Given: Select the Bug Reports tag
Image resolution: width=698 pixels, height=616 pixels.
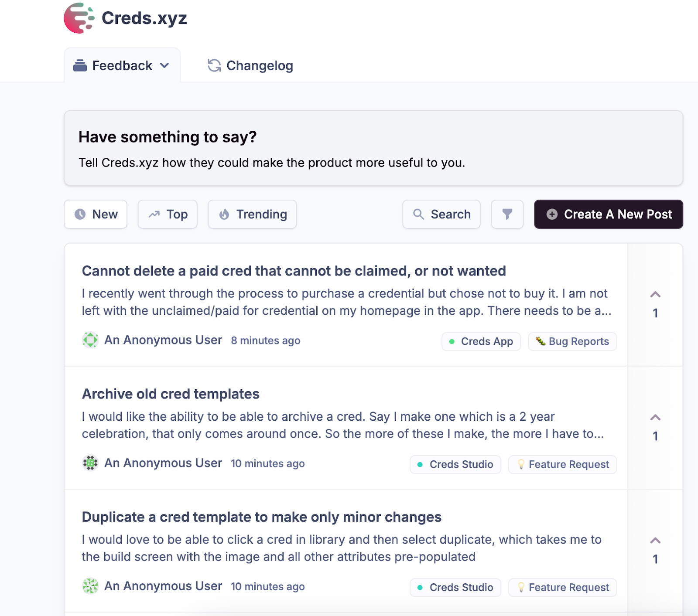Looking at the screenshot, I should point(572,341).
